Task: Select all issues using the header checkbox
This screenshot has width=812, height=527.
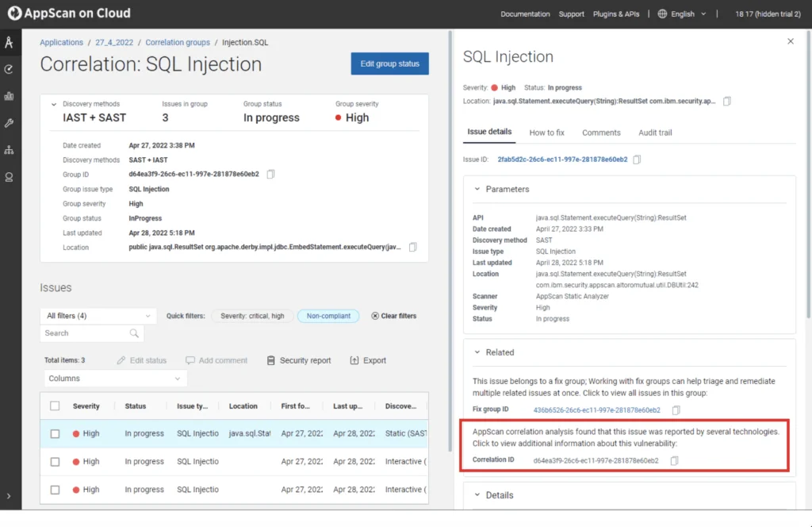Action: [54, 406]
